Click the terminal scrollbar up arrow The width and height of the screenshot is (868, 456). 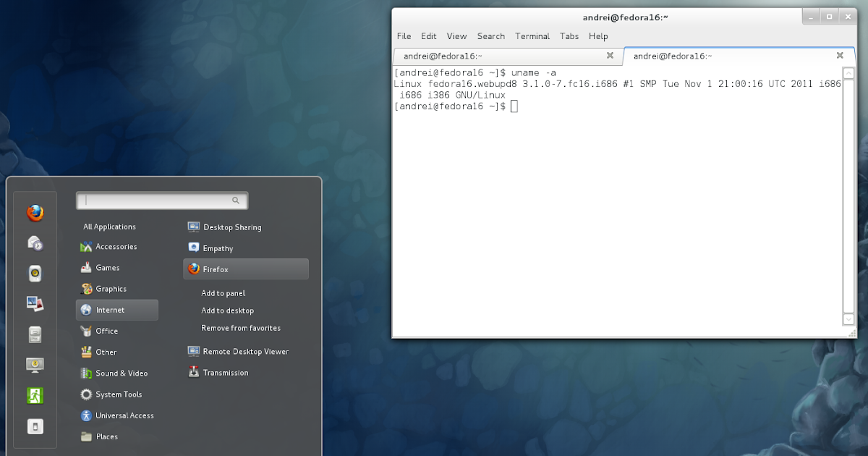pos(849,73)
